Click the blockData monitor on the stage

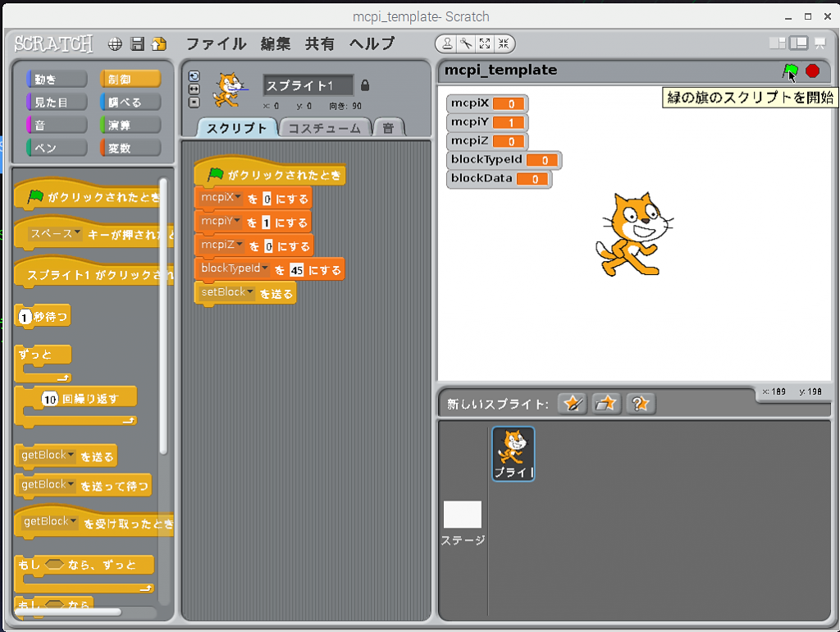pyautogui.click(x=499, y=178)
